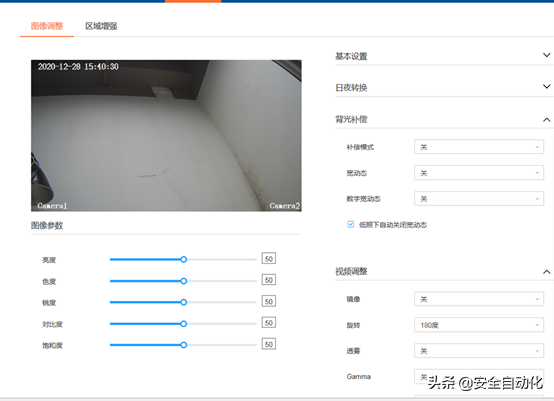Uncheck the 低帧下自动关闭宽动态 checkbox

(350, 224)
